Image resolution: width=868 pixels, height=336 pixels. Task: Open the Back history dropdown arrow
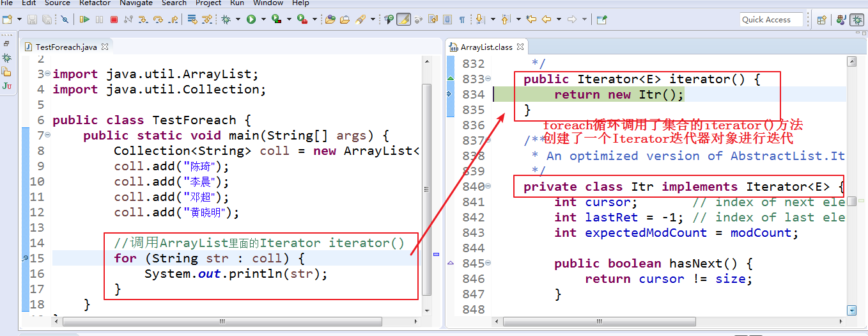[559, 20]
